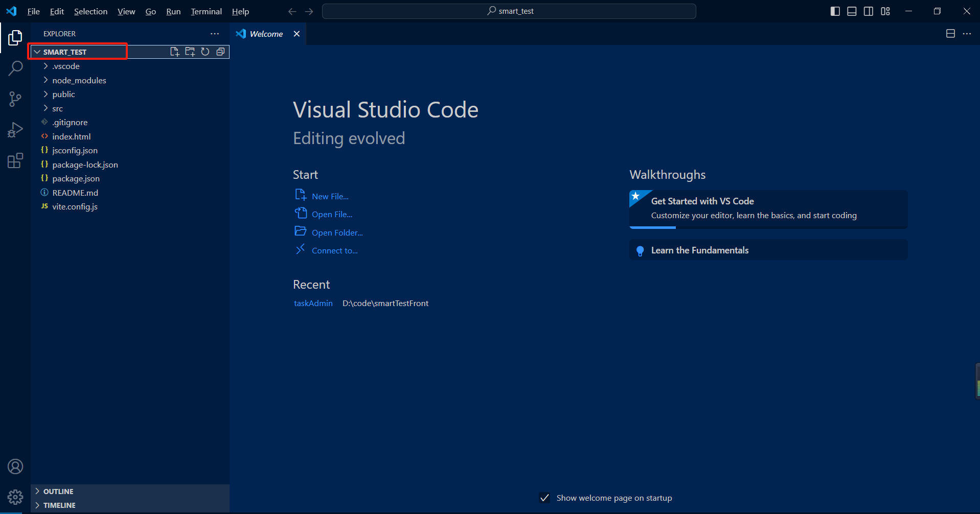Open the Edit menu
This screenshot has height=514, width=980.
pos(57,11)
